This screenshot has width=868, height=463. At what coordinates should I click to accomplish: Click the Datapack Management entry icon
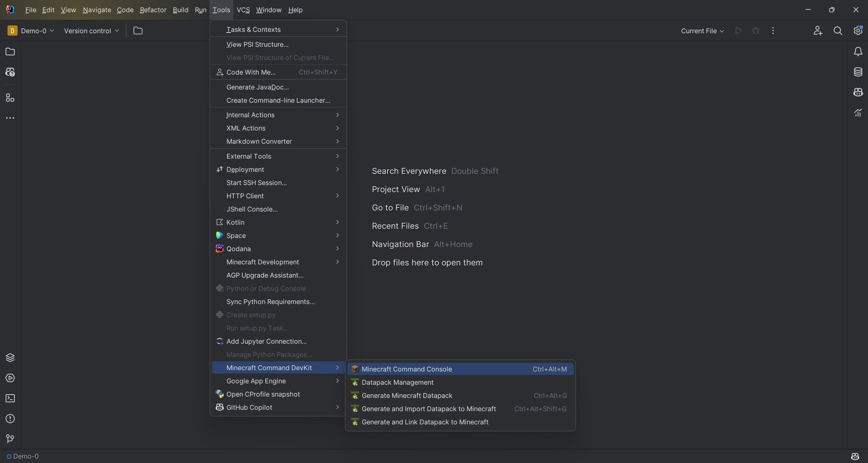pos(355,382)
